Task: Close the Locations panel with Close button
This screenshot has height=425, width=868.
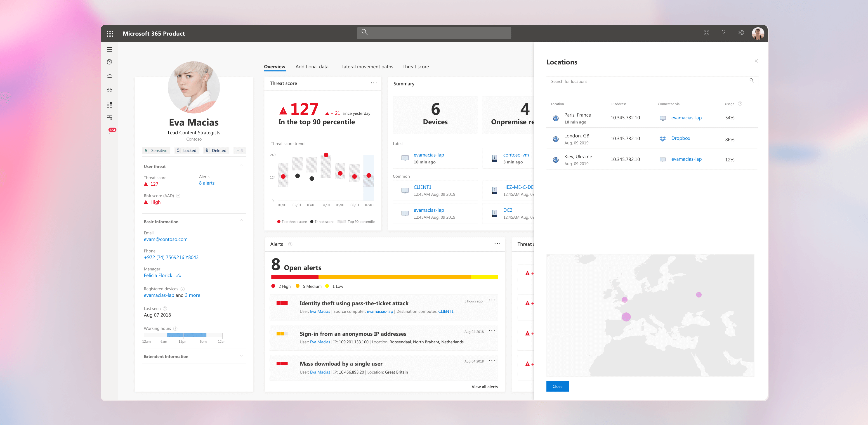Action: click(557, 386)
